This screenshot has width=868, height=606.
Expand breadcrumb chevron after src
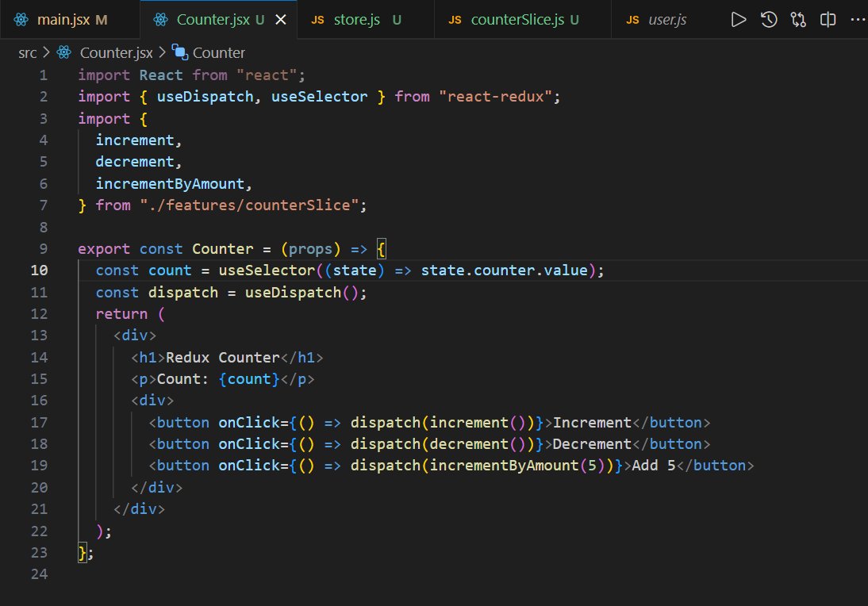pyautogui.click(x=47, y=52)
